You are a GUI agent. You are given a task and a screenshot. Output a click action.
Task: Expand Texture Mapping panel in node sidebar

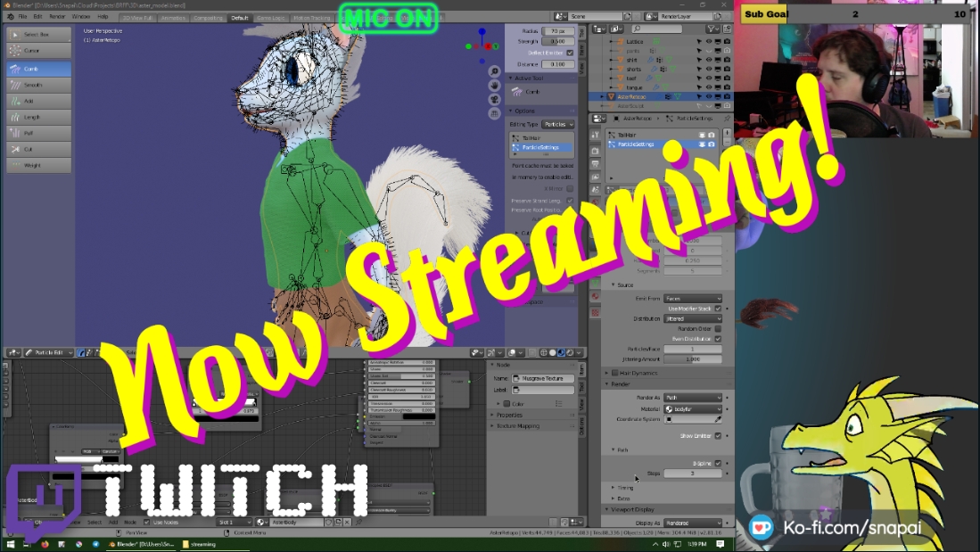[x=517, y=425]
